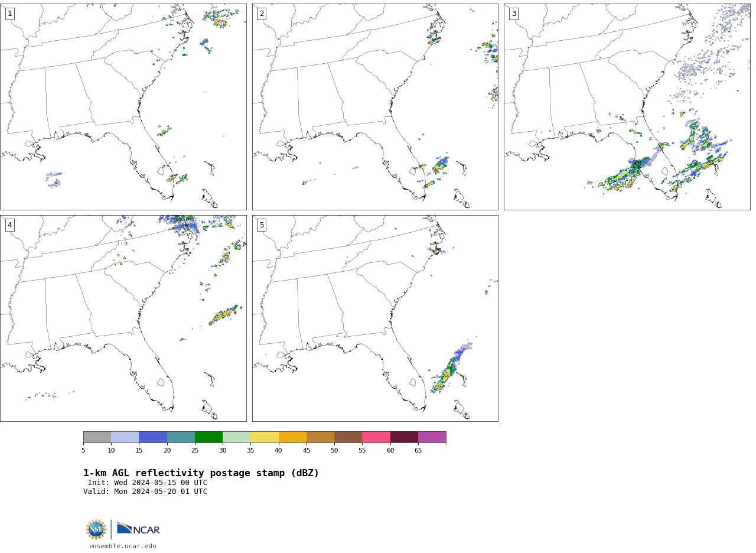Click the brown 50-55 dBZ swatch

(348, 437)
